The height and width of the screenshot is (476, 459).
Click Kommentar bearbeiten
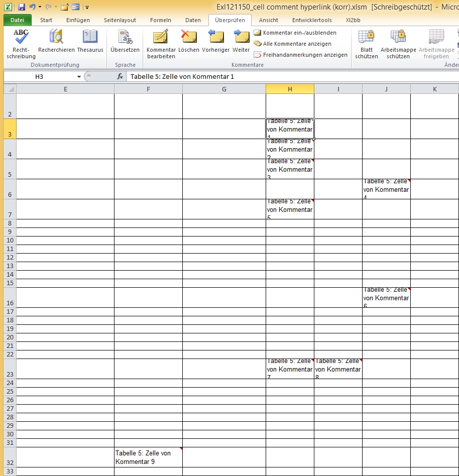pos(161,44)
